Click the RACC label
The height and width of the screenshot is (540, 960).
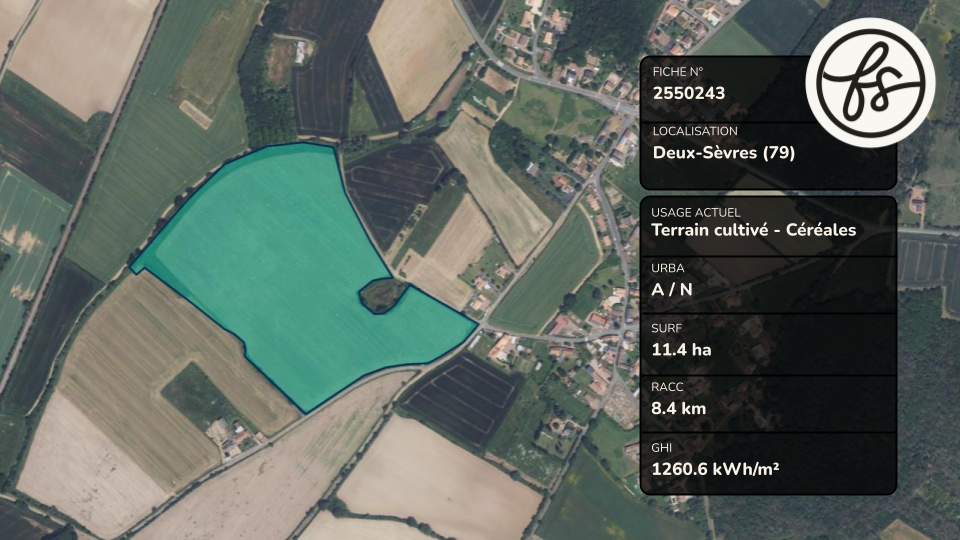tap(667, 387)
